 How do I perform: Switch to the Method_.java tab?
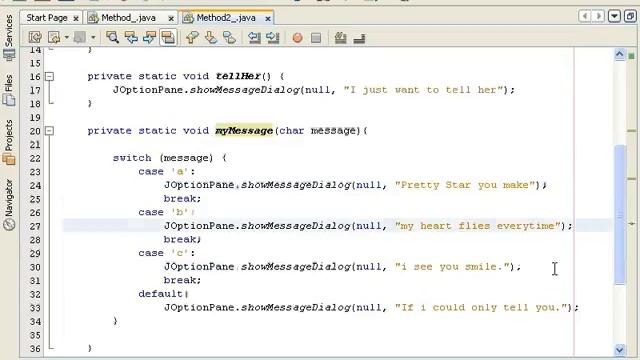point(128,18)
